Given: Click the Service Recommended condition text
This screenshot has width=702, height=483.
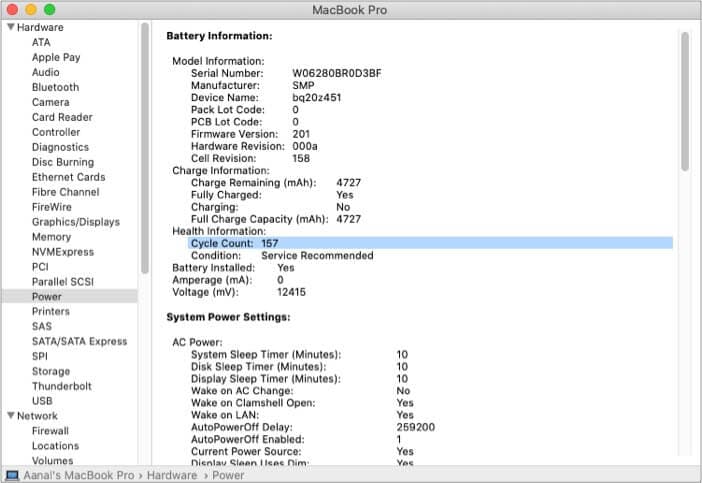Looking at the screenshot, I should 317,256.
